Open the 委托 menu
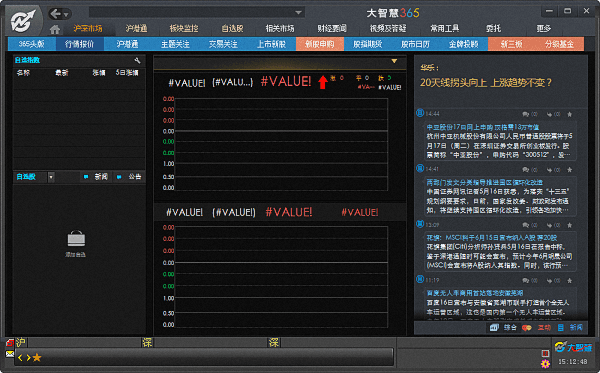This screenshot has height=373, width=600. 494,28
